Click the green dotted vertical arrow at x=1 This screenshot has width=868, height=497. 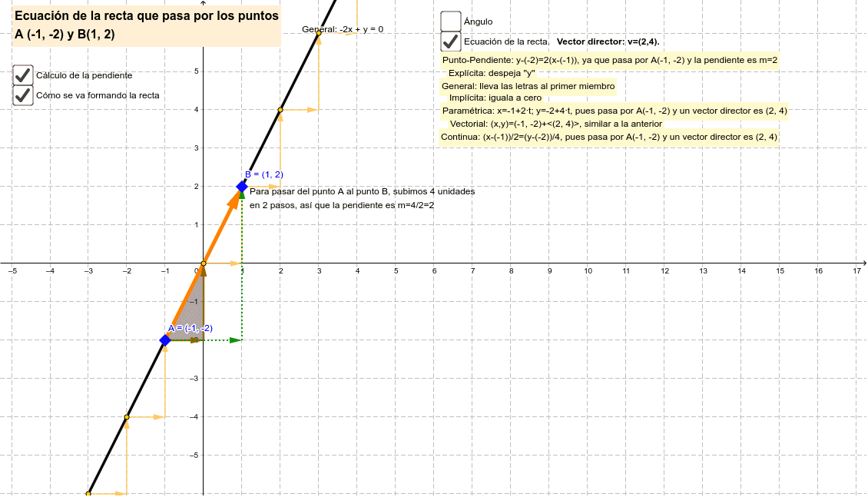[242, 266]
